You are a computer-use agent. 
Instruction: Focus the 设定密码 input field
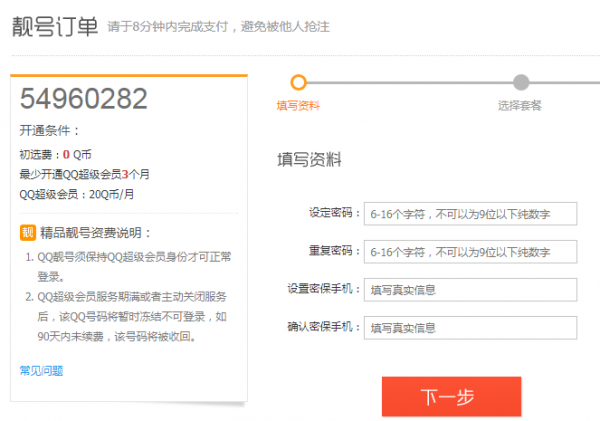[470, 214]
